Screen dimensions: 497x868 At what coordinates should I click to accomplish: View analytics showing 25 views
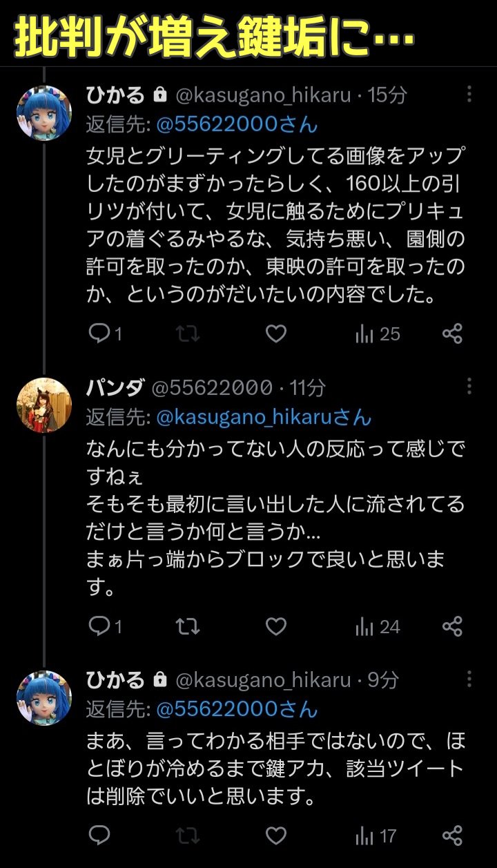pos(378,334)
